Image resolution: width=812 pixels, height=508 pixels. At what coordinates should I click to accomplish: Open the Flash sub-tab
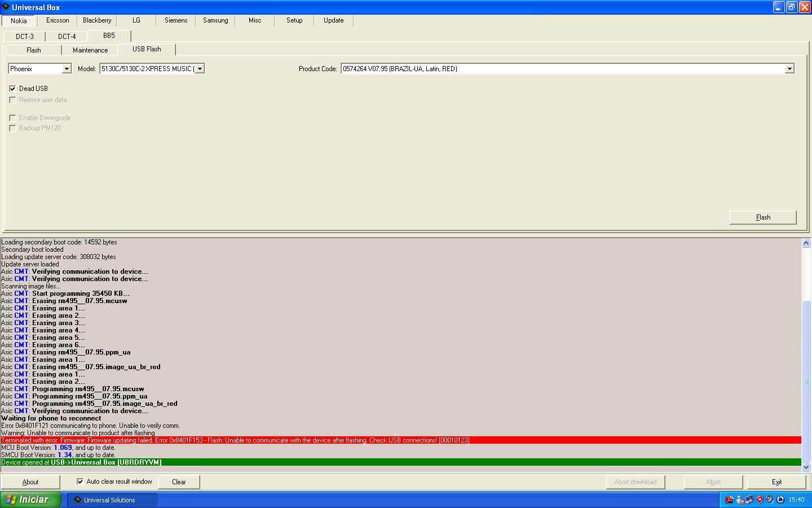point(34,50)
